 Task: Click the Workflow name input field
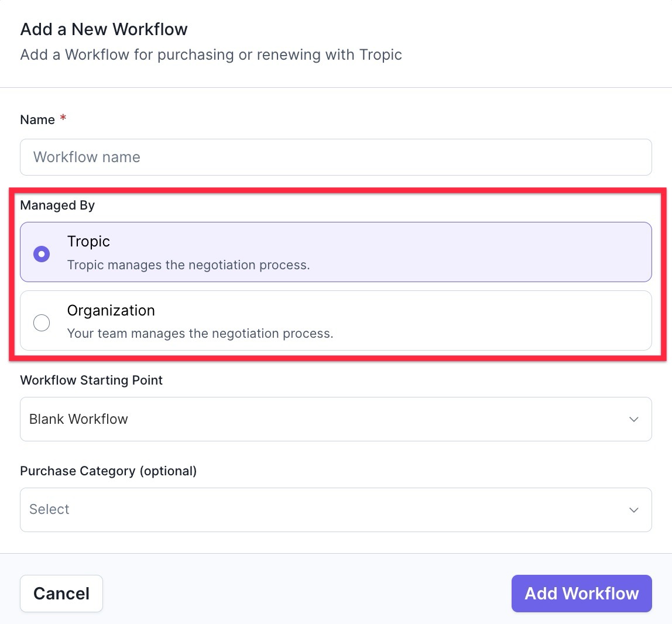pyautogui.click(x=335, y=157)
